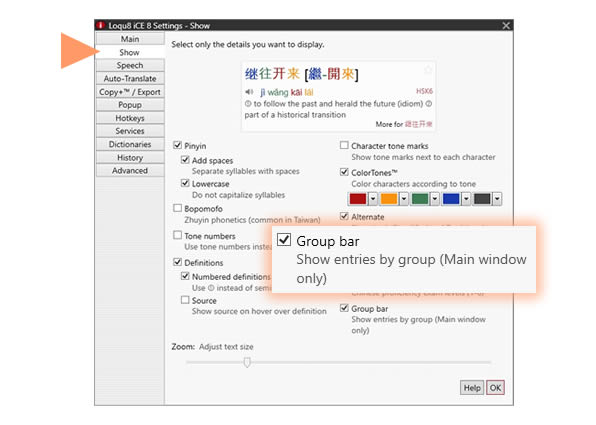This screenshot has width=596, height=425.
Task: Switch to the Speech tab
Action: tap(130, 65)
